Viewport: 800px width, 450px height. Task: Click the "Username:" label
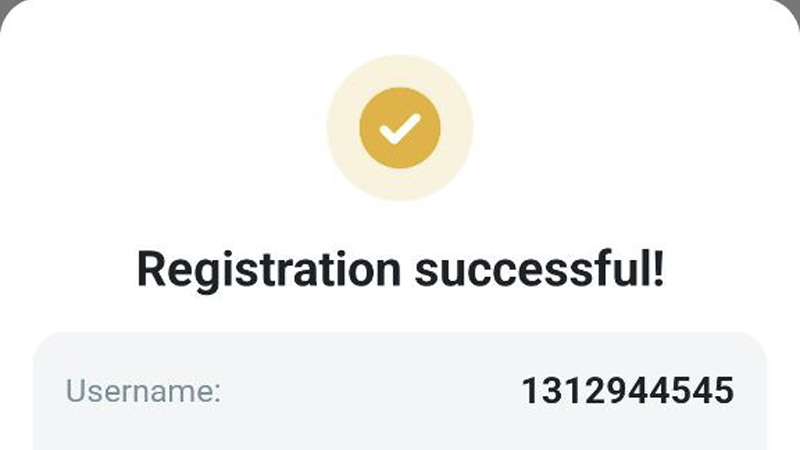click(144, 391)
